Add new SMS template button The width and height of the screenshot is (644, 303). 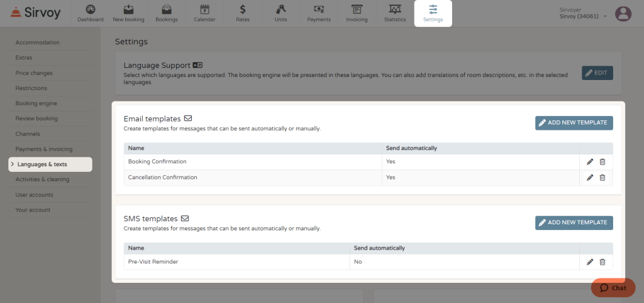574,223
